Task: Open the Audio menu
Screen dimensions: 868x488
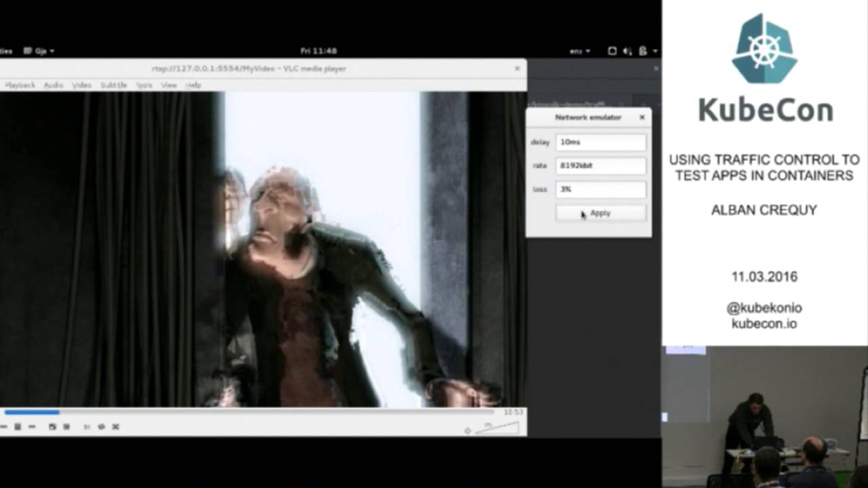Action: (x=54, y=85)
